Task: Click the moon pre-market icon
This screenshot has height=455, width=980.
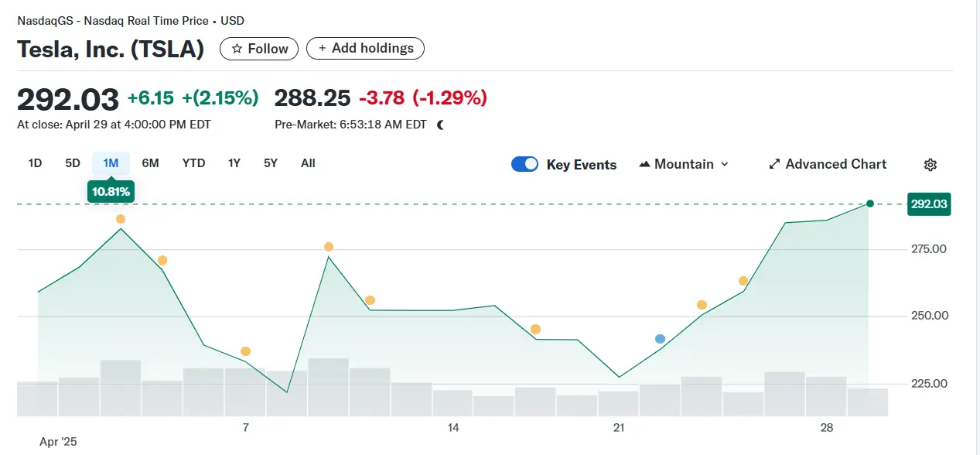Action: (x=440, y=125)
